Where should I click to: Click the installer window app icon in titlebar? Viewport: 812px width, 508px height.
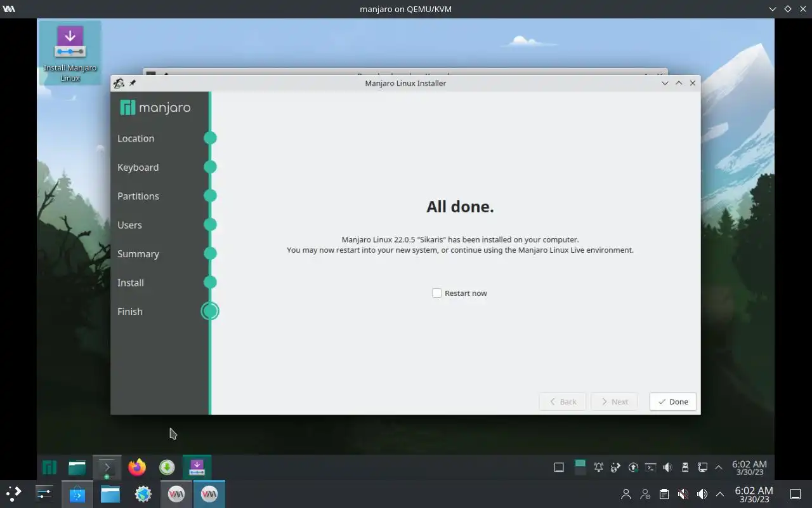(x=119, y=83)
